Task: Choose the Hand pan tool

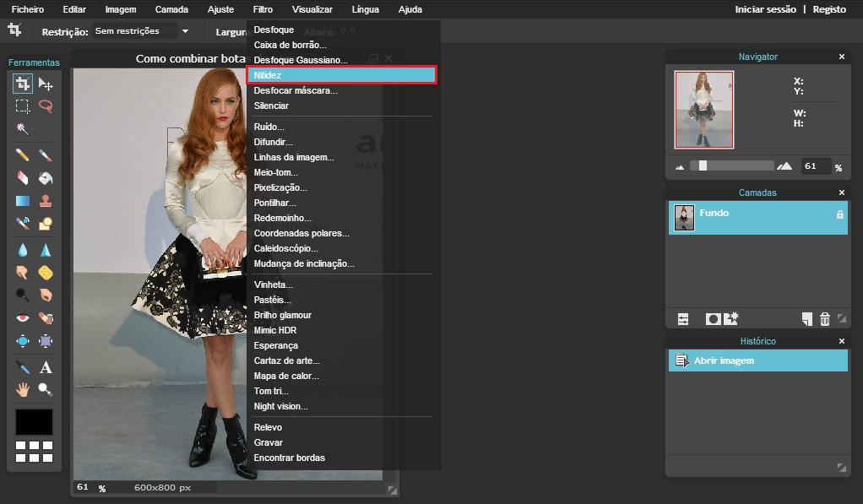Action: coord(23,389)
